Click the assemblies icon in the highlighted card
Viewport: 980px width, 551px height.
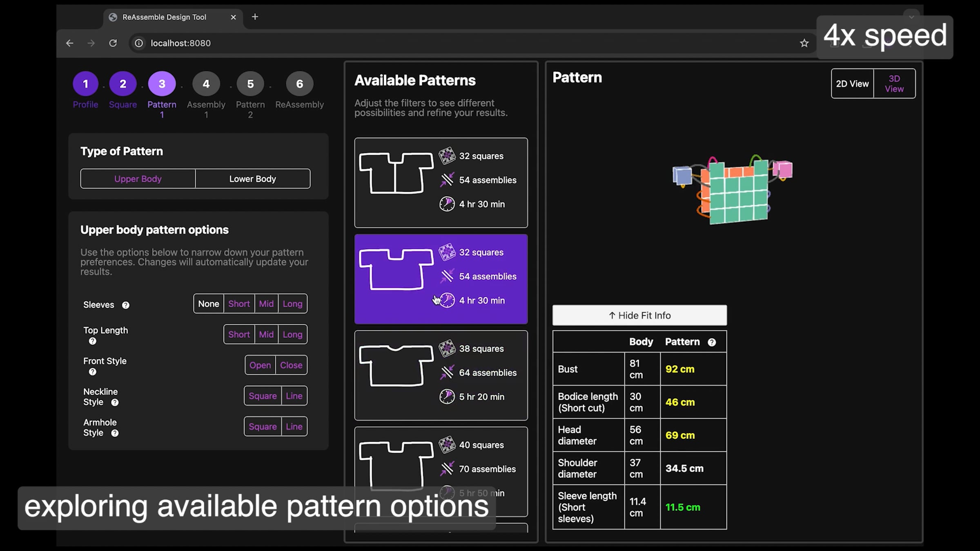(447, 276)
